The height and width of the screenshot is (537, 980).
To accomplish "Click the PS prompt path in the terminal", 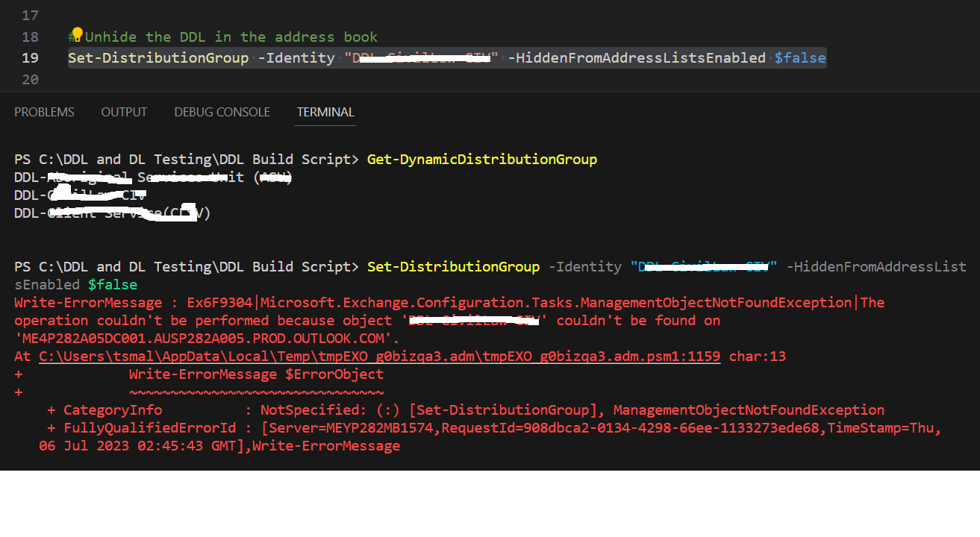I will [180, 159].
